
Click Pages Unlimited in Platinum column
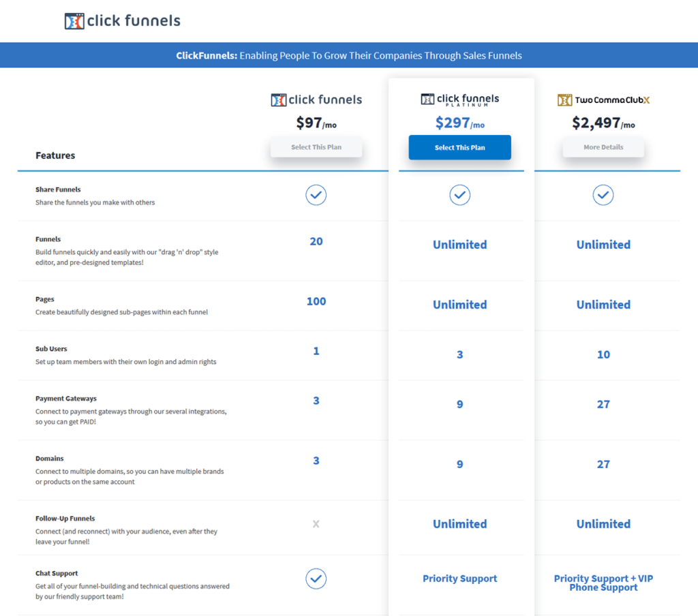pyautogui.click(x=460, y=305)
